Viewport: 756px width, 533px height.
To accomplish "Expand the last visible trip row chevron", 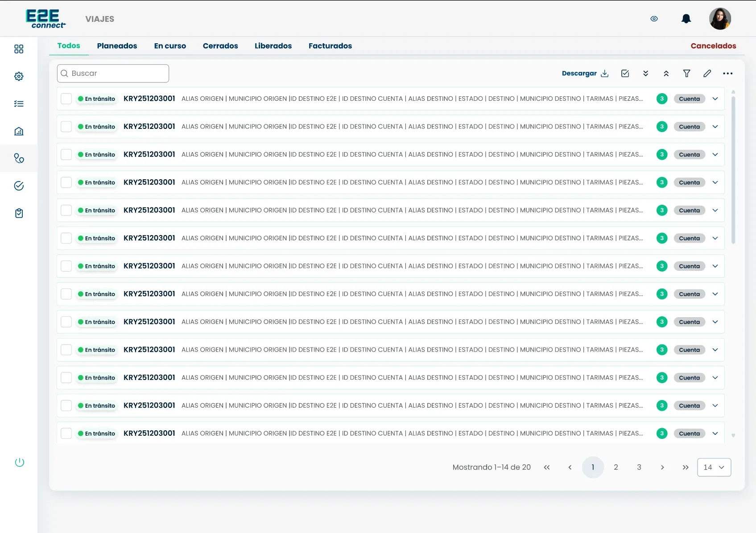I will [x=715, y=434].
